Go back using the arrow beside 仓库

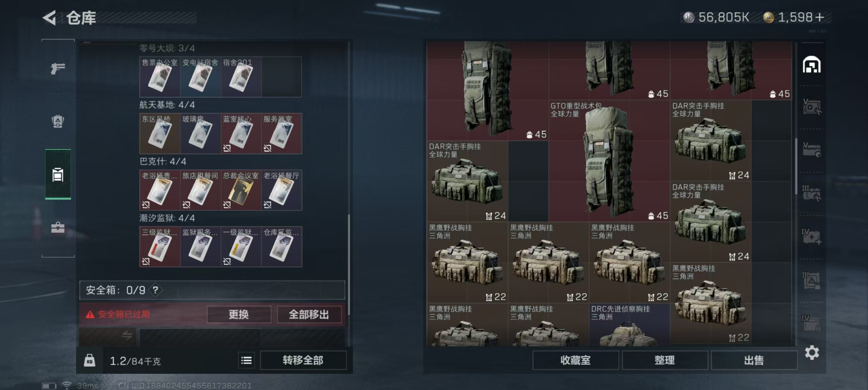pyautogui.click(x=49, y=18)
